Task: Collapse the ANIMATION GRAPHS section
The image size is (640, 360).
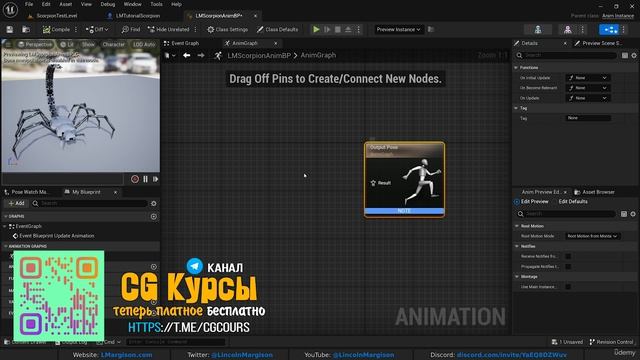Action: (6, 246)
